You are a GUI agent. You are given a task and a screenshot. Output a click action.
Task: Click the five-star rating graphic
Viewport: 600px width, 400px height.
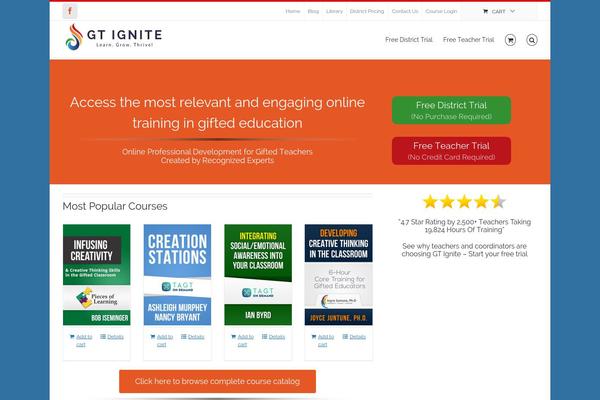(x=464, y=201)
